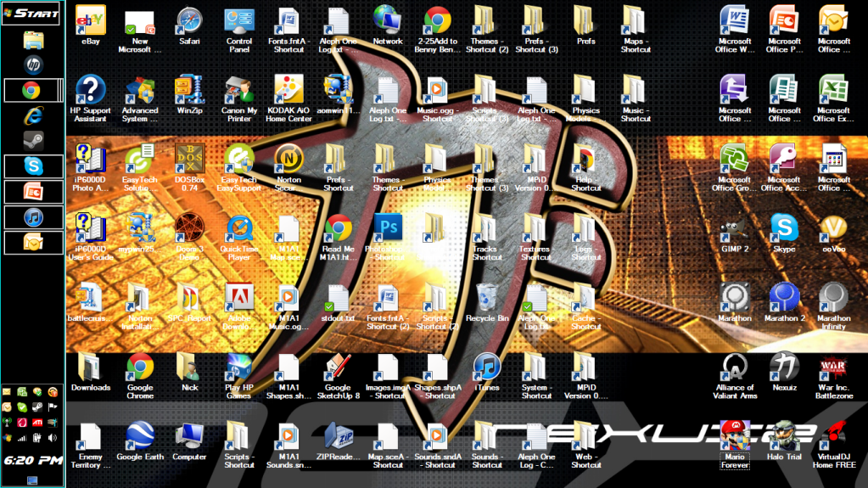Launch the Halo Trial icon

784,441
